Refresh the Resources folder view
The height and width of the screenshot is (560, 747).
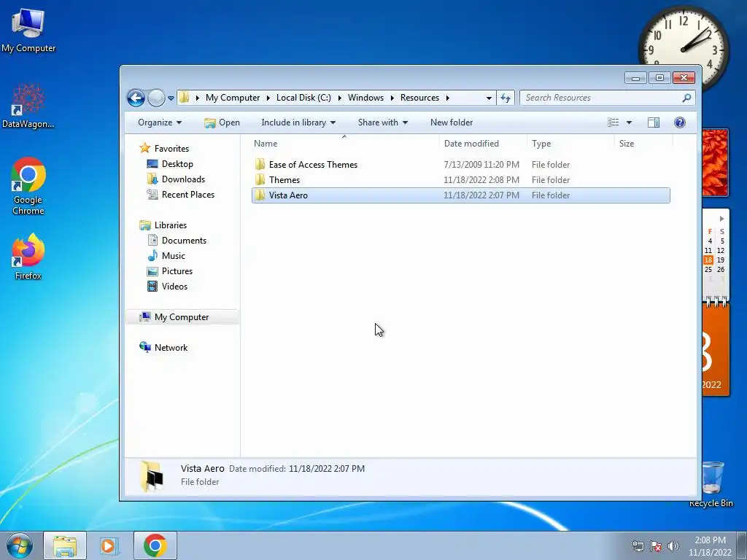coord(505,98)
